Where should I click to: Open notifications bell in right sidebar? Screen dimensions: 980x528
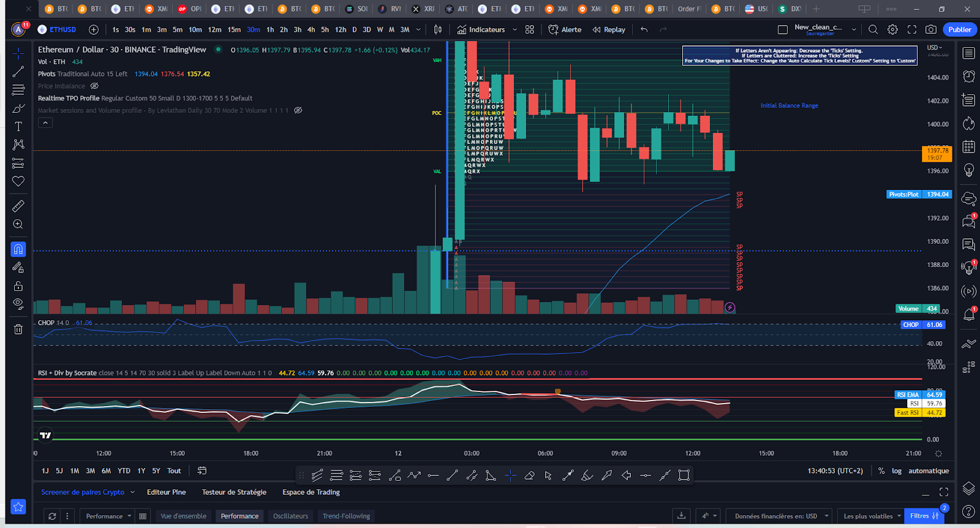pyautogui.click(x=968, y=314)
